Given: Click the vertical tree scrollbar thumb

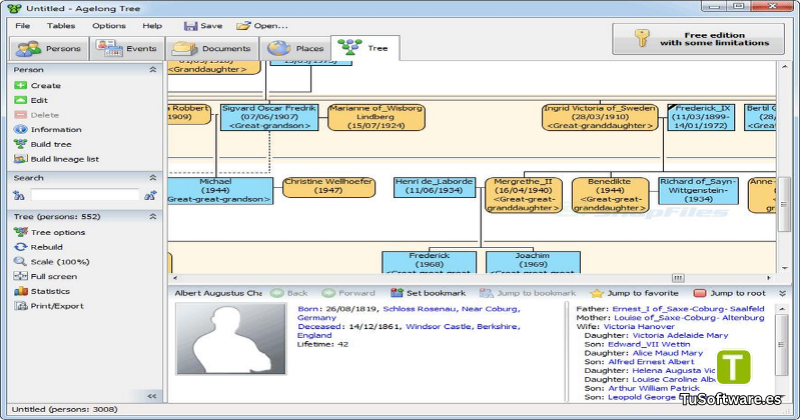Looking at the screenshot, I should (784, 203).
